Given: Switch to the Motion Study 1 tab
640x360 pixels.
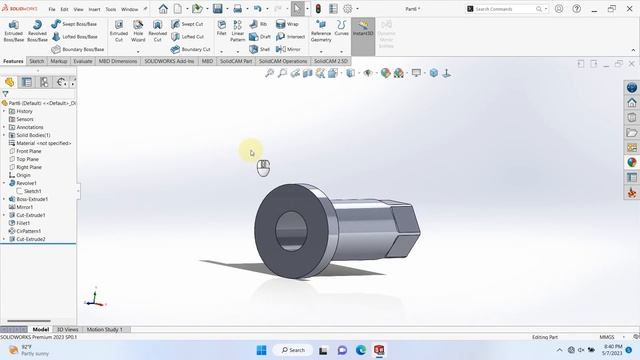Looking at the screenshot, I should pos(104,329).
